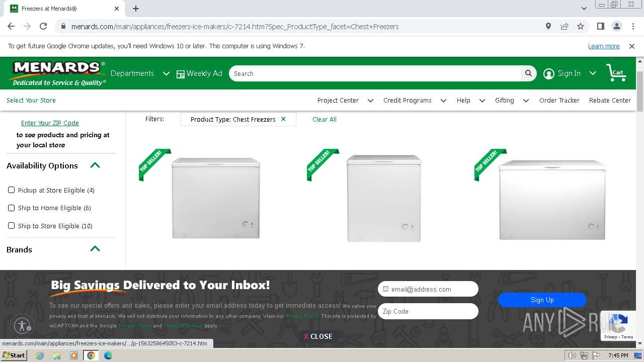Open File Explorer from taskbar
Viewport: 644px width, 362px height.
57,355
